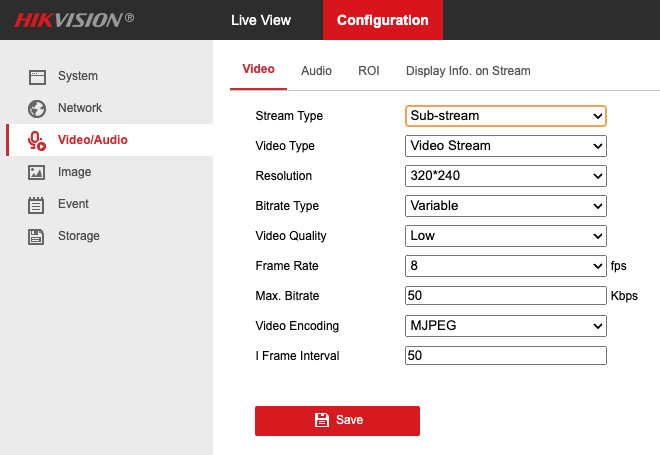Viewport: 660px width, 455px height.
Task: Save the video settings
Action: 337,420
